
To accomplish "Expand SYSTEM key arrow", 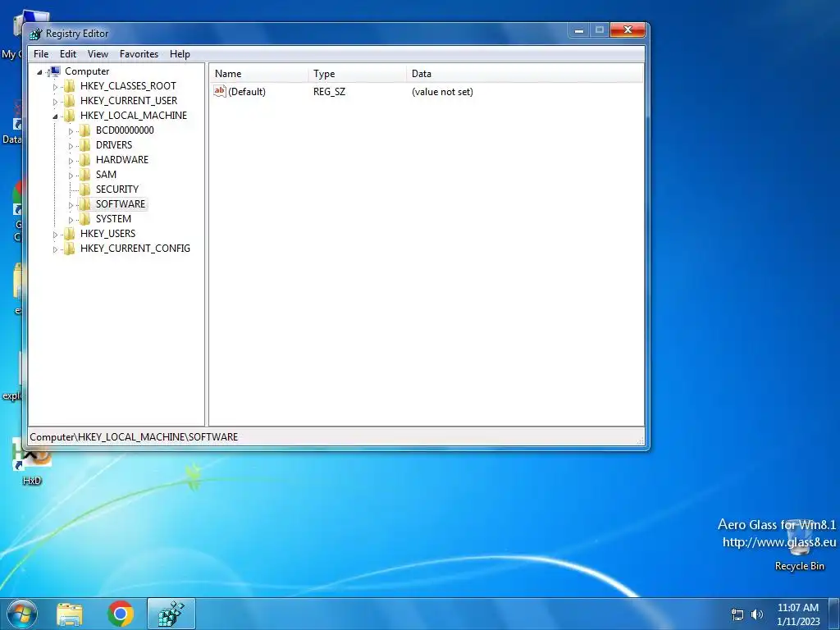I will click(71, 220).
